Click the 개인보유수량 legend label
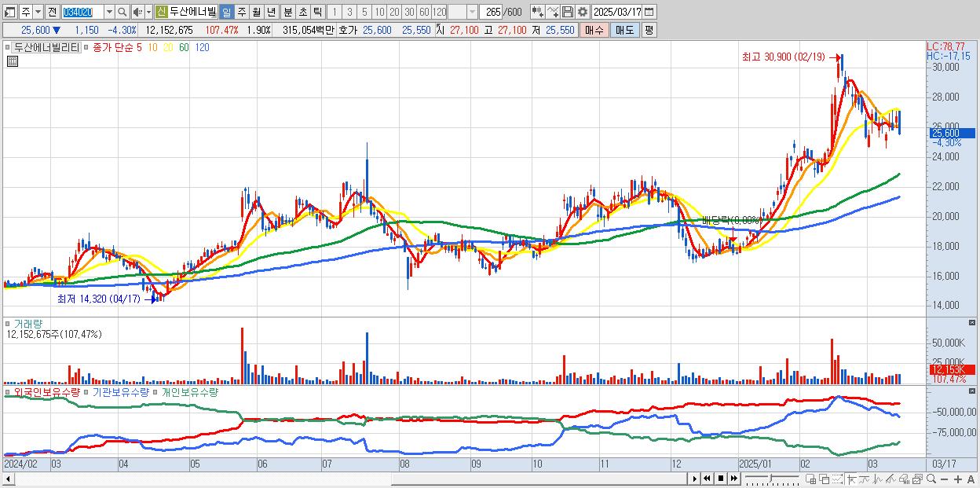This screenshot has height=488, width=980. (x=189, y=391)
